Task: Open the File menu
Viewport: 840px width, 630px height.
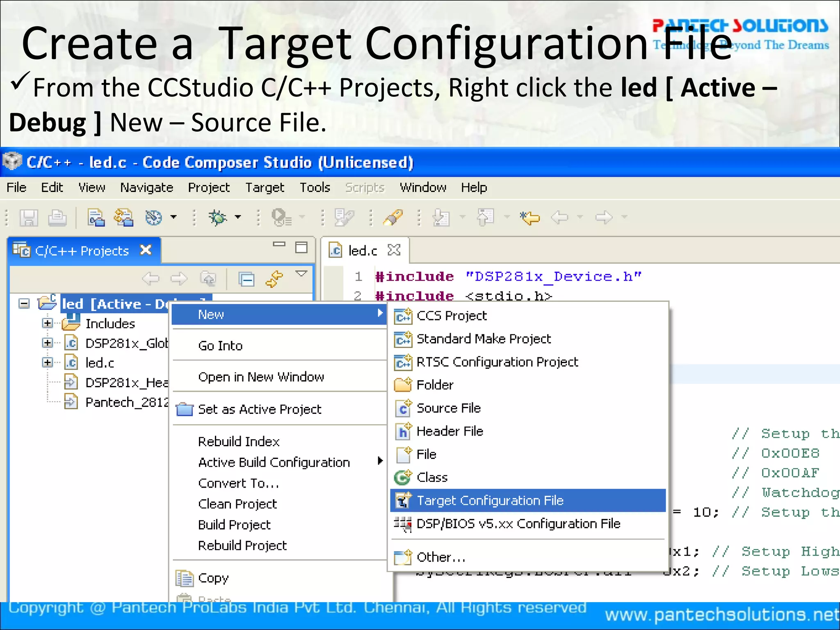Action: tap(16, 187)
